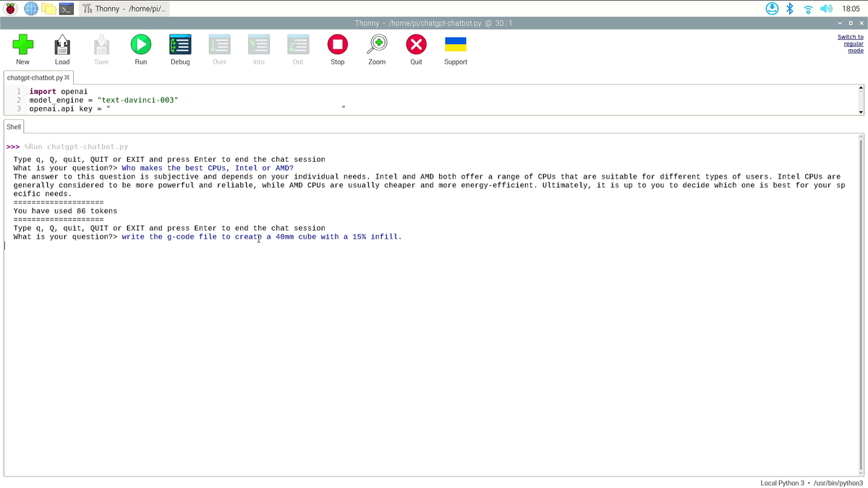Open the Bluetooth tray menu
This screenshot has width=868, height=488.
tap(790, 9)
